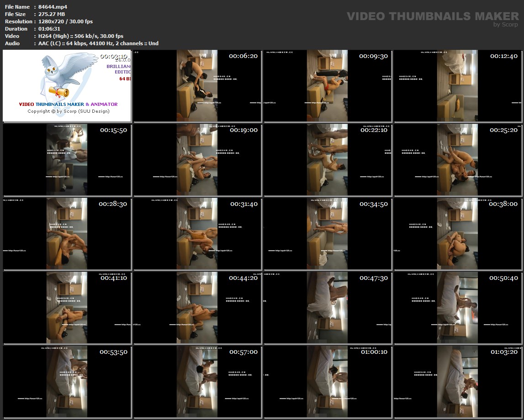Image resolution: width=524 pixels, height=420 pixels.
Task: Click the Audio label in the header
Action: tap(12, 43)
